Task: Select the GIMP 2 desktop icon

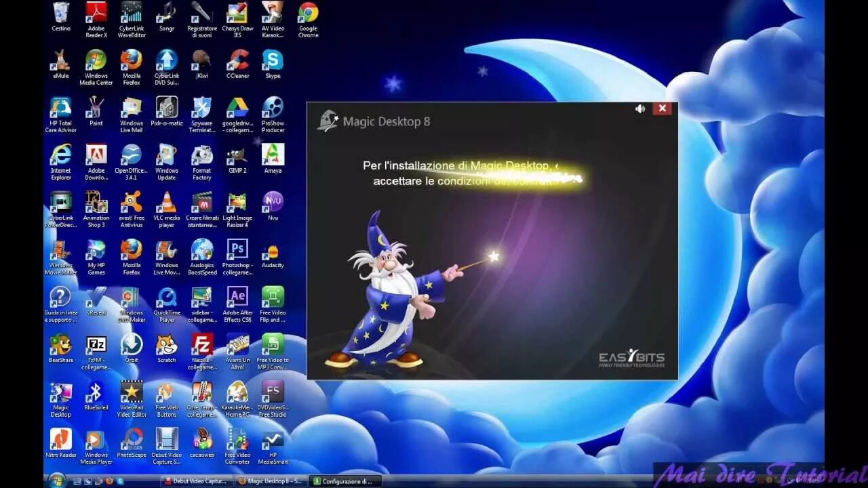Action: coord(237,159)
